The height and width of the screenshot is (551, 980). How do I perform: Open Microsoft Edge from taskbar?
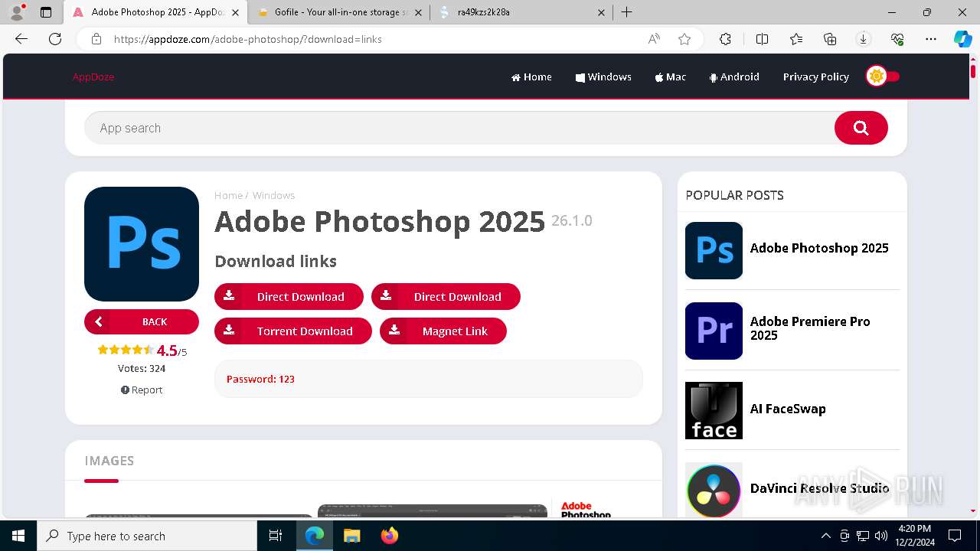pos(315,536)
